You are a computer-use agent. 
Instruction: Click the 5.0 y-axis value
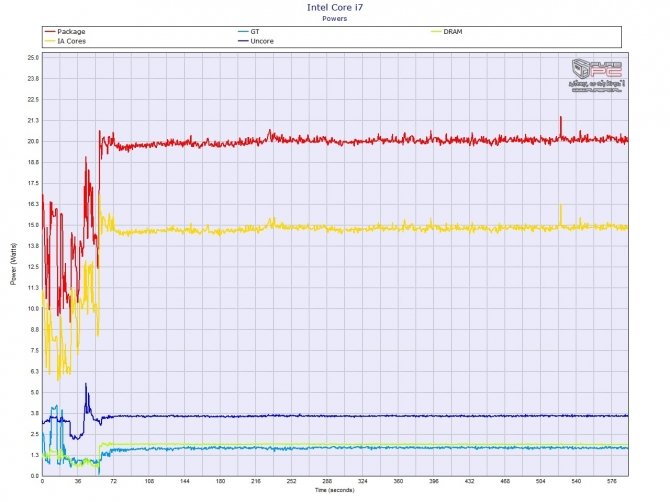(x=35, y=393)
